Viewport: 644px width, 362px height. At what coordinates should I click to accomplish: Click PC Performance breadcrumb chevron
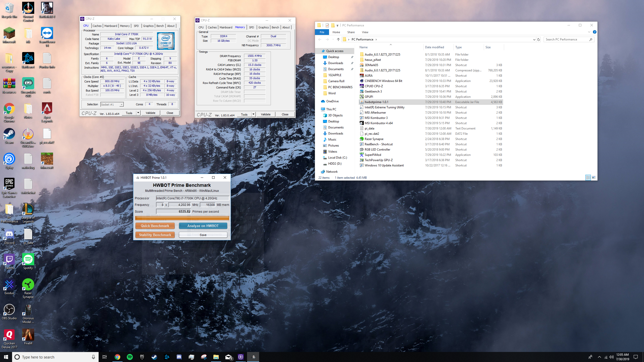coord(376,39)
